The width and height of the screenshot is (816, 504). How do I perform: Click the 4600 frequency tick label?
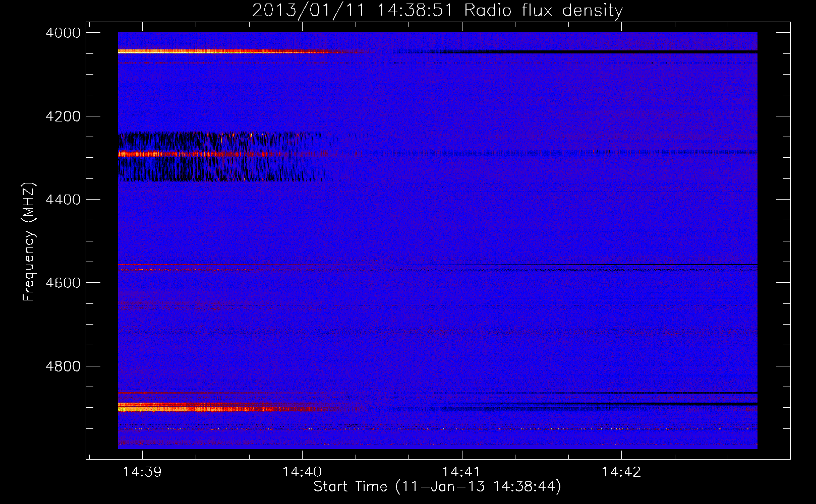point(63,283)
